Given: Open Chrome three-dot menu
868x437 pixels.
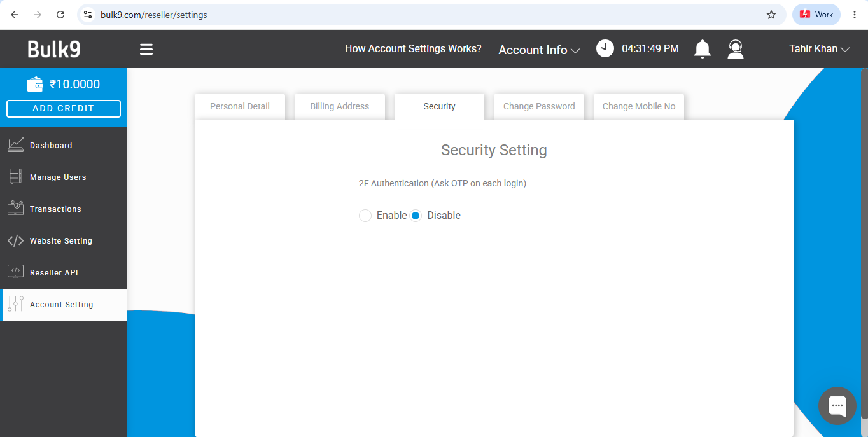Looking at the screenshot, I should point(855,14).
